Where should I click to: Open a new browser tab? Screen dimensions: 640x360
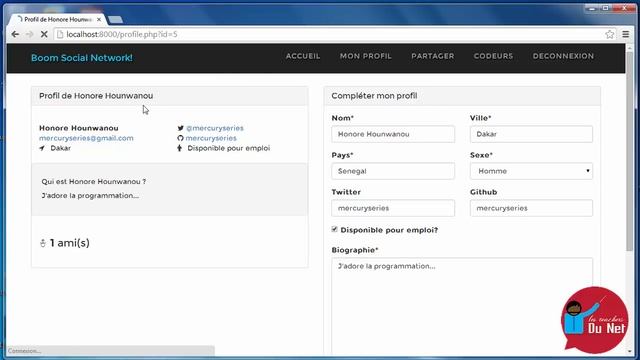[116, 20]
